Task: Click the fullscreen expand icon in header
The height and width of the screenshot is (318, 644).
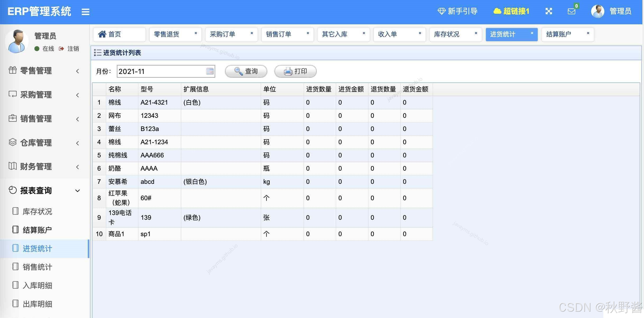Action: (549, 11)
